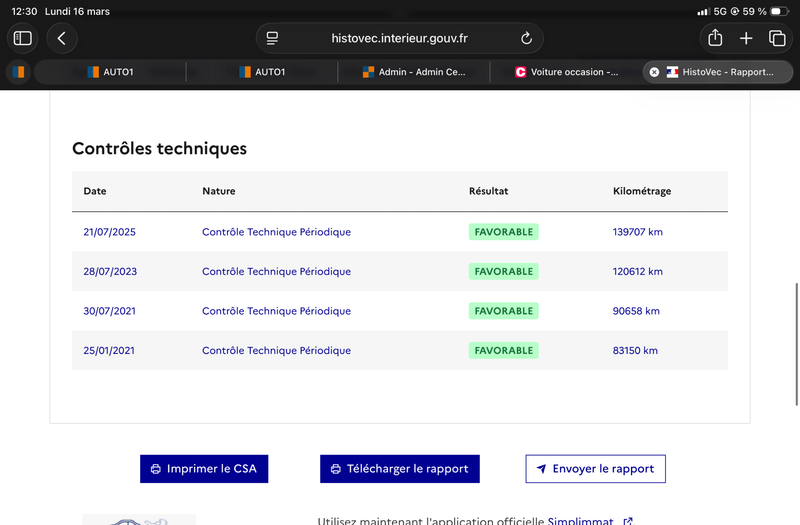Open the Safari share sheet
Screen dimensions: 800x525
pyautogui.click(x=715, y=38)
